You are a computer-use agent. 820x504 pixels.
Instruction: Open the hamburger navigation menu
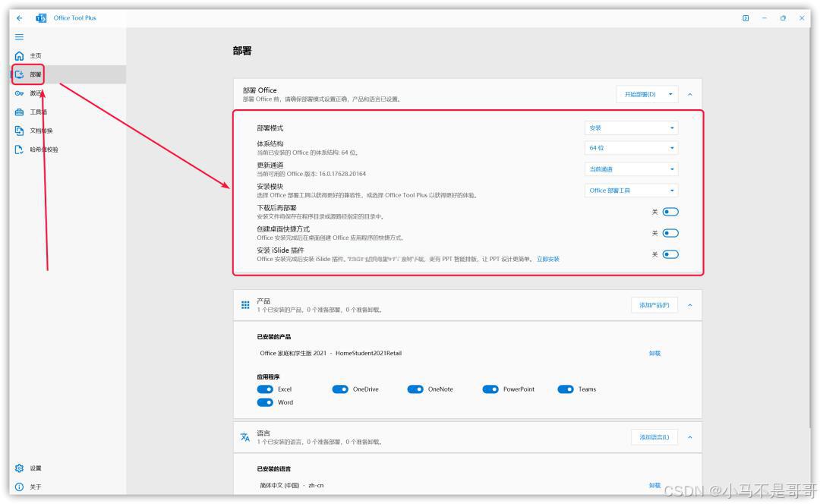19,37
